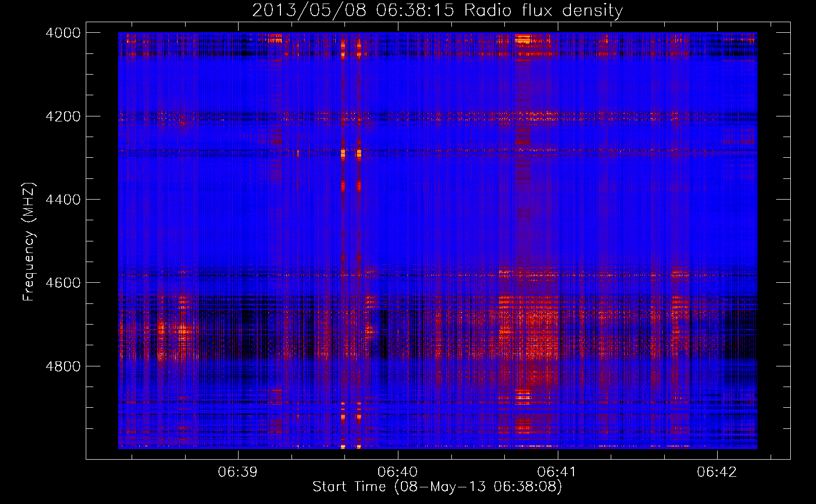Select the 'Frequency (MHZ)' axis label

29,242
